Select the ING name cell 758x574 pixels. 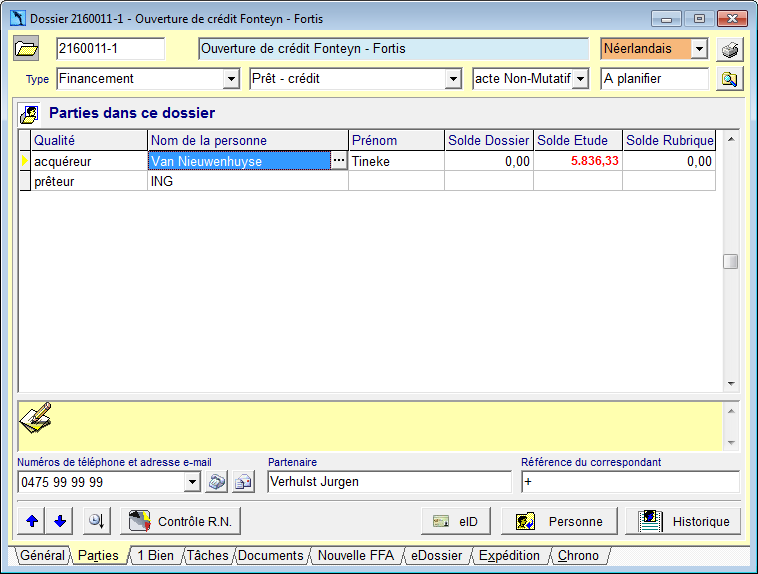[x=248, y=181]
